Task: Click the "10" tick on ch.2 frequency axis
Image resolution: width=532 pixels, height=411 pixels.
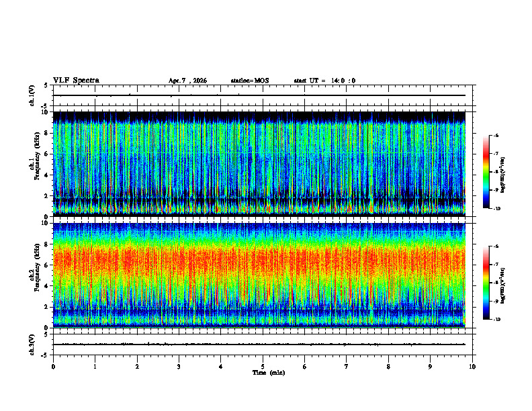Action: pos(45,223)
